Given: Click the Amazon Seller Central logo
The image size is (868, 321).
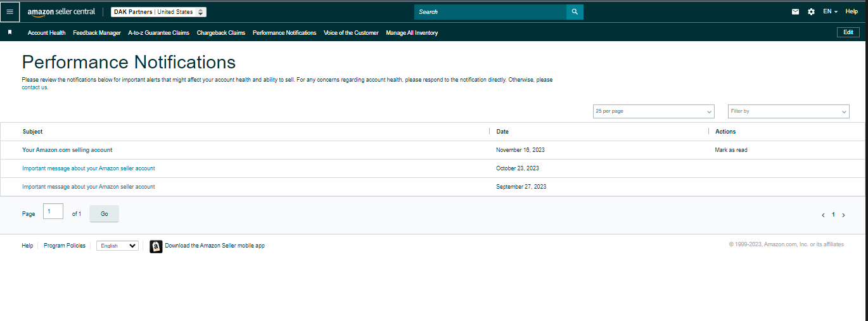Looking at the screenshot, I should pos(61,12).
